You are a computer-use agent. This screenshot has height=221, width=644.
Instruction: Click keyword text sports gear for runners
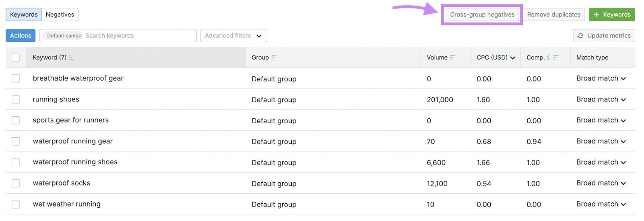point(71,120)
